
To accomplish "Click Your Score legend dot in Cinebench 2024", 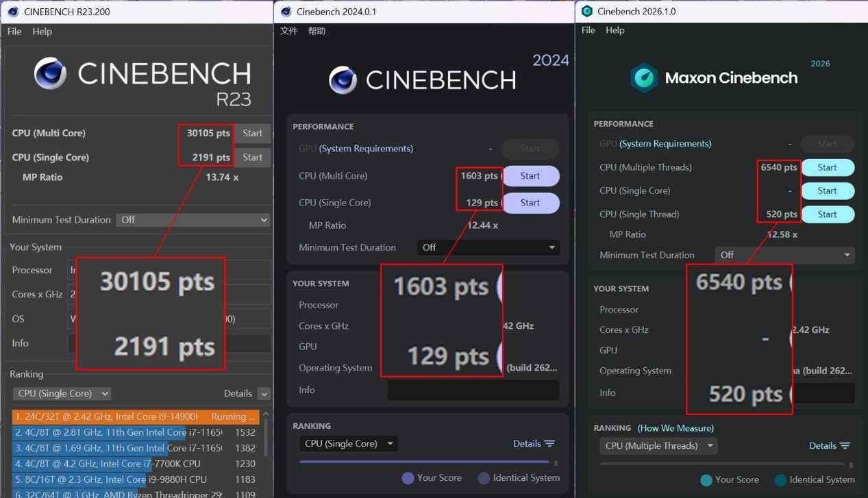I will [x=408, y=478].
